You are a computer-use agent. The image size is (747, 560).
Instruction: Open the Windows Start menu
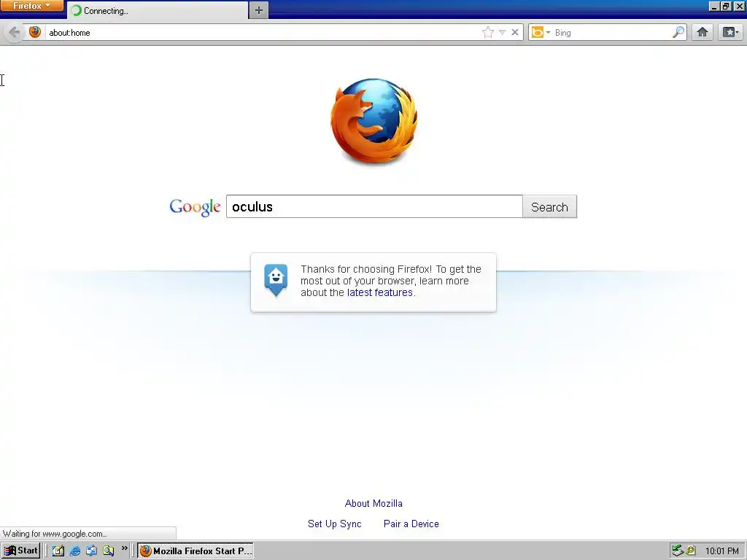pos(20,551)
